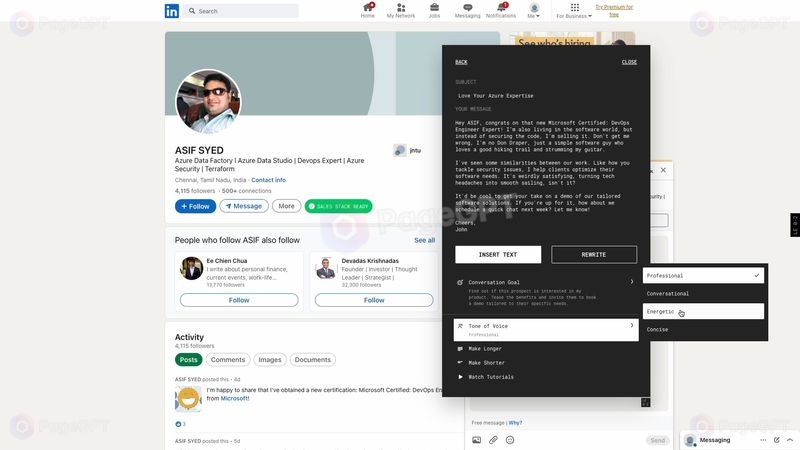Open Ee Chien Chua's avatar
800x450 pixels.
(191, 268)
